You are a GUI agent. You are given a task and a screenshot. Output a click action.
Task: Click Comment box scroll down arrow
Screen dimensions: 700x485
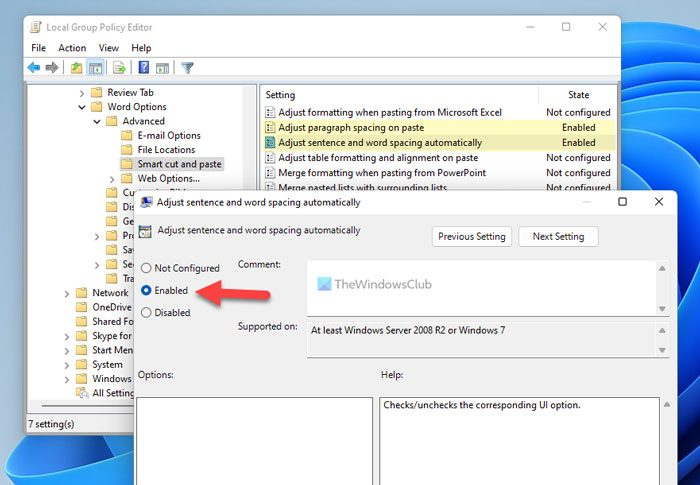[662, 309]
